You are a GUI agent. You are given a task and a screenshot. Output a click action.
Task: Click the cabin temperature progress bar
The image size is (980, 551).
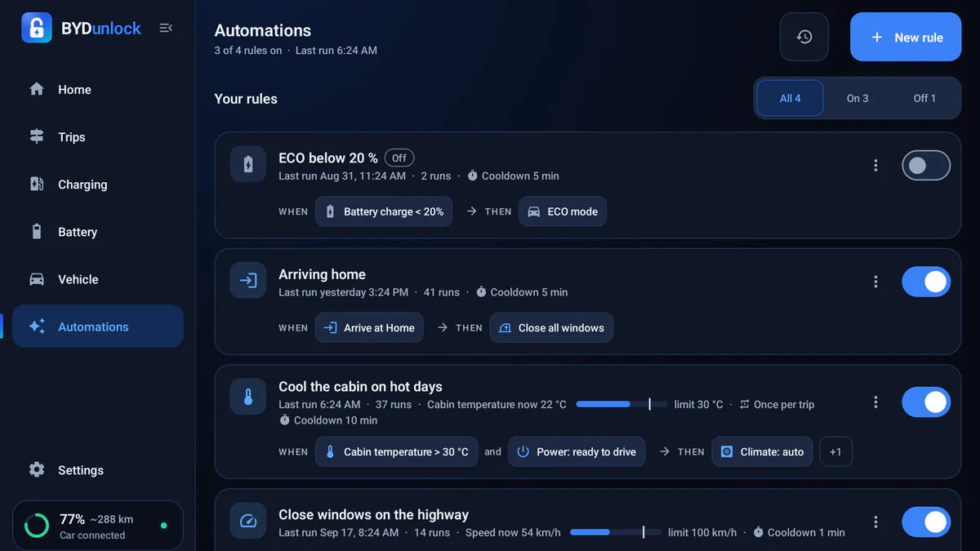tap(621, 404)
